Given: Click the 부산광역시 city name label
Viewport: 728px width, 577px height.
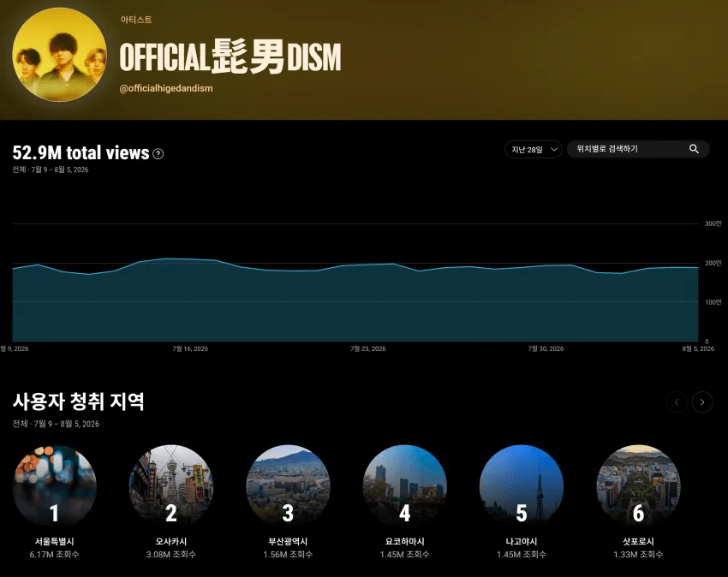Looking at the screenshot, I should (x=288, y=541).
